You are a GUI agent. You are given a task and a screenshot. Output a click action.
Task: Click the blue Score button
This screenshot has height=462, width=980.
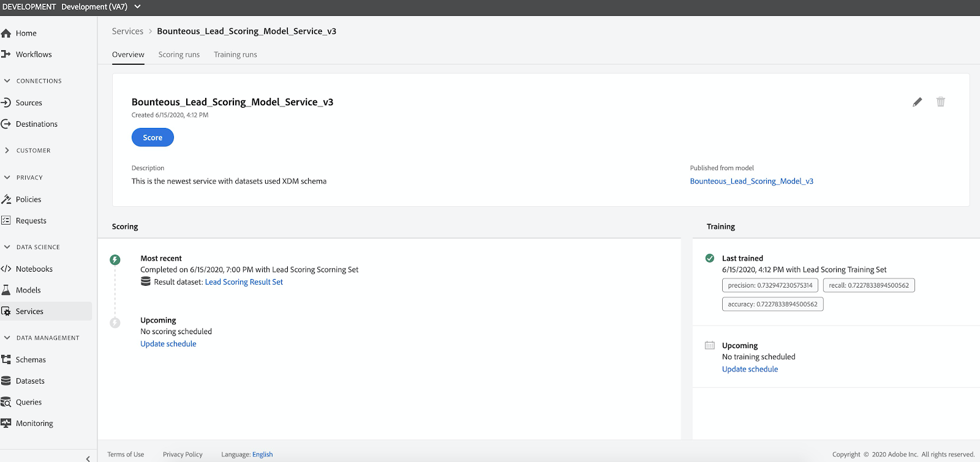coord(153,137)
